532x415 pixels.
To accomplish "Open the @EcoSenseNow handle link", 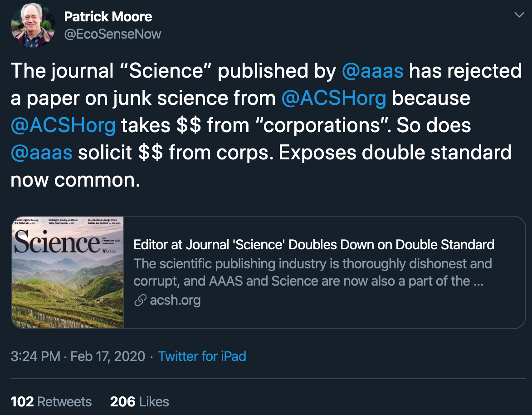I will point(112,35).
